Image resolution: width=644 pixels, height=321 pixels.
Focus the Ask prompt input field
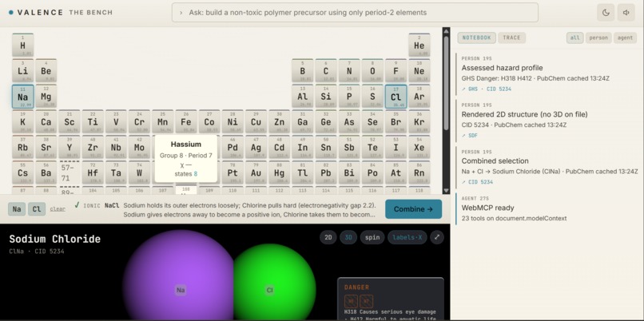tap(355, 12)
